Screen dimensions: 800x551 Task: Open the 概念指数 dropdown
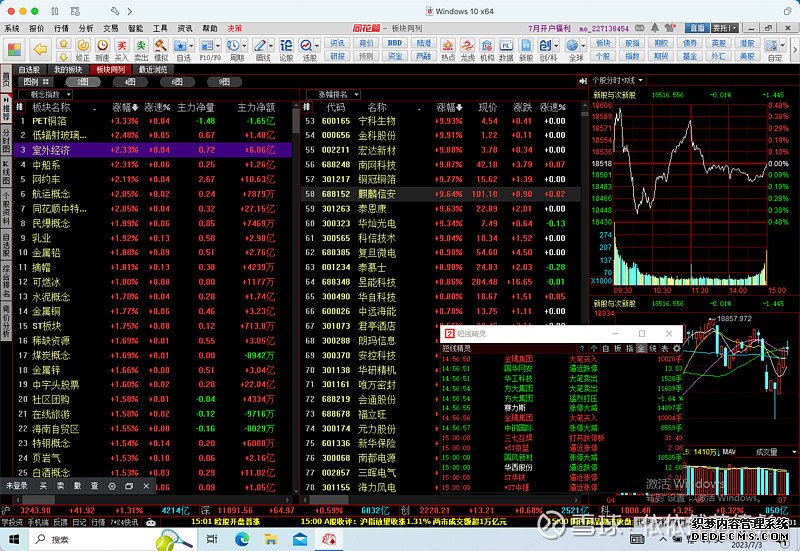pos(45,94)
